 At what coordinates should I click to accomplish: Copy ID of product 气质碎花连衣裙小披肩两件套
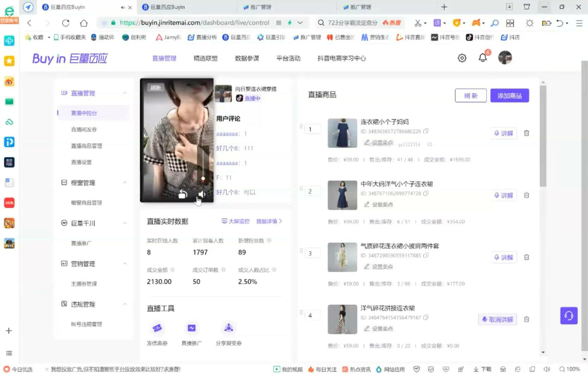[x=426, y=255]
